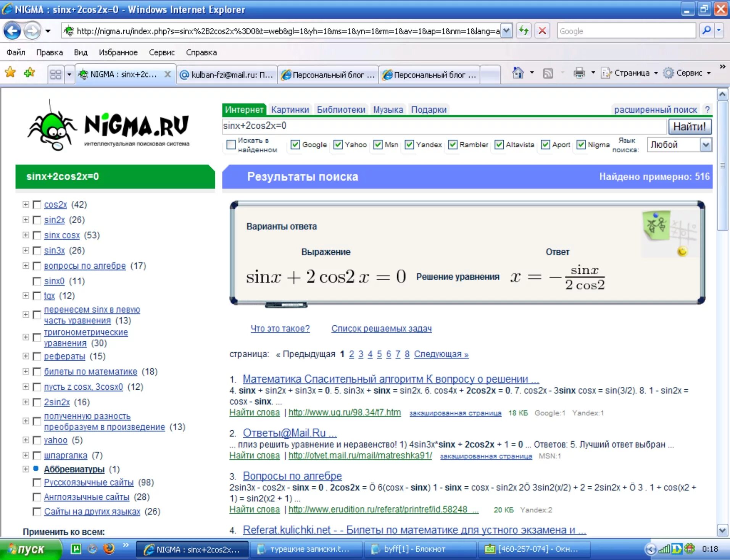
Task: Toggle the Aport search engine checkbox
Action: coord(545,144)
